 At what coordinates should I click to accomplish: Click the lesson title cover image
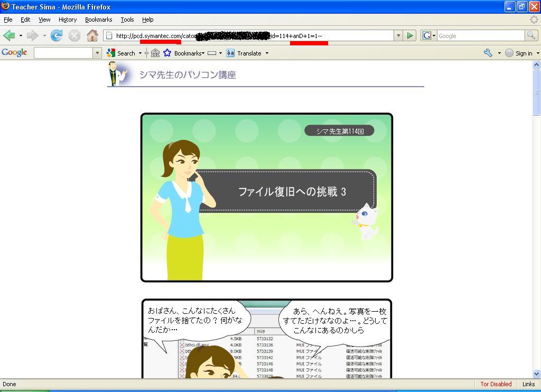(267, 198)
